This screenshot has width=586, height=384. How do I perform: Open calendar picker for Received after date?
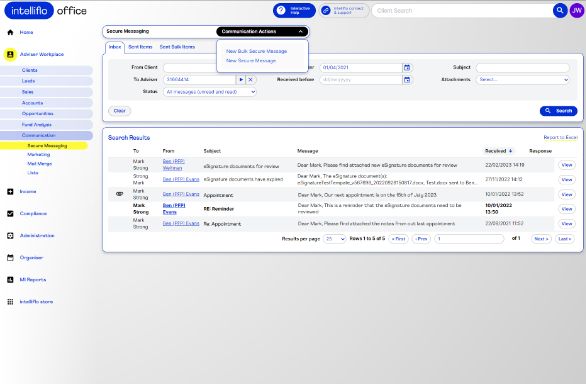point(407,68)
